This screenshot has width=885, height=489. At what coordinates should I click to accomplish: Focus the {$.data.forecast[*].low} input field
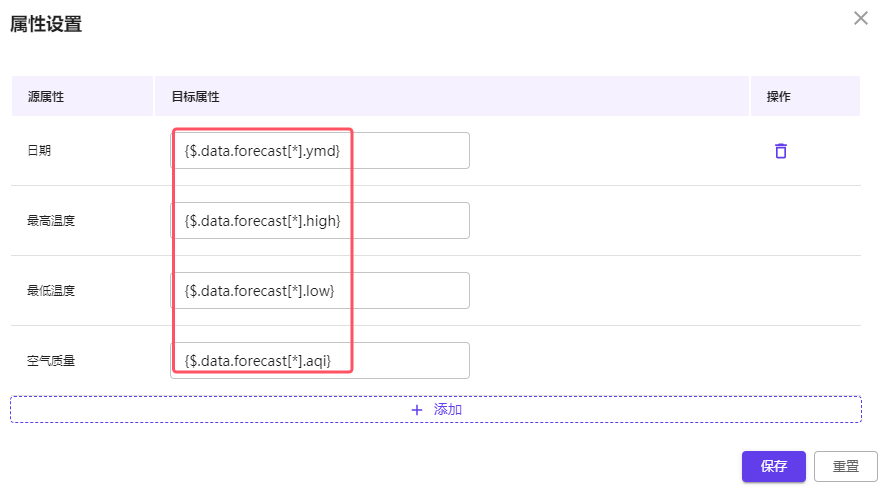point(320,291)
